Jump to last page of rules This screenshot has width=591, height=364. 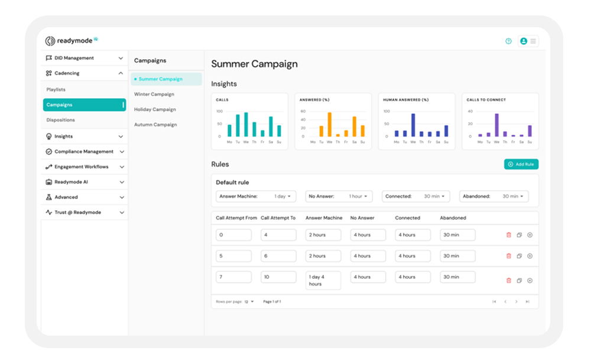click(x=527, y=302)
